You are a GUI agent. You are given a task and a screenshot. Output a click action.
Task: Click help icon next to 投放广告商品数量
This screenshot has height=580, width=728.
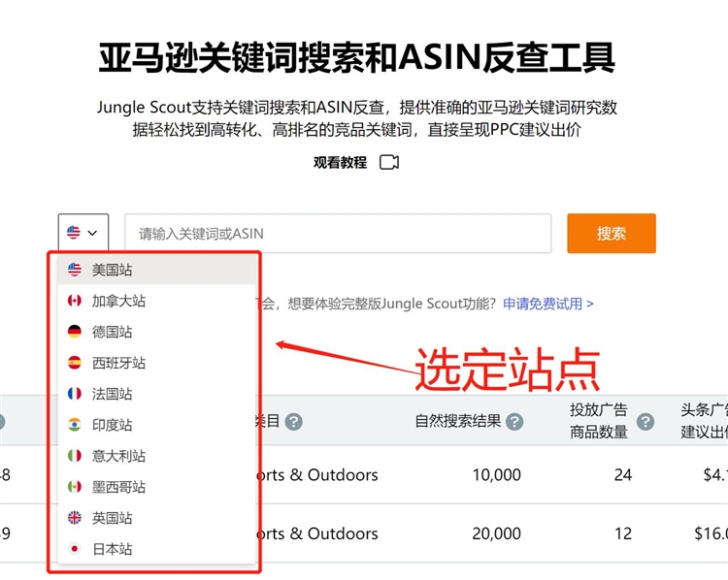645,422
